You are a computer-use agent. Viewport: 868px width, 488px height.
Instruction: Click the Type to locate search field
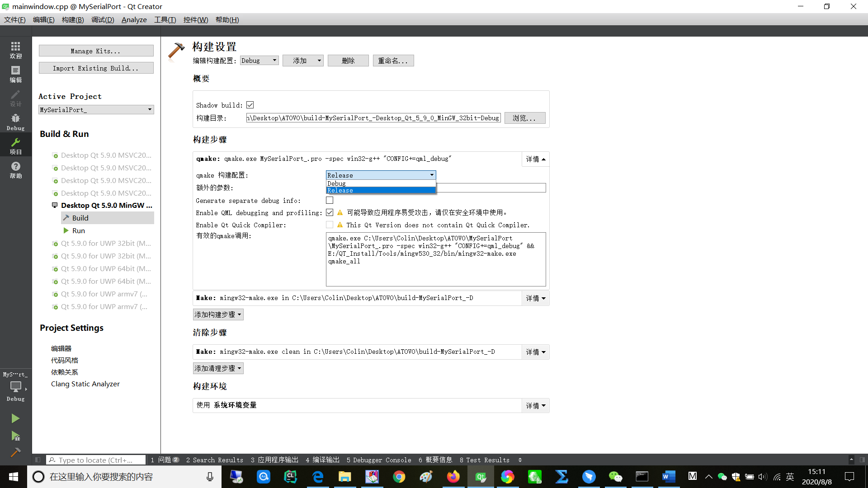pyautogui.click(x=95, y=460)
